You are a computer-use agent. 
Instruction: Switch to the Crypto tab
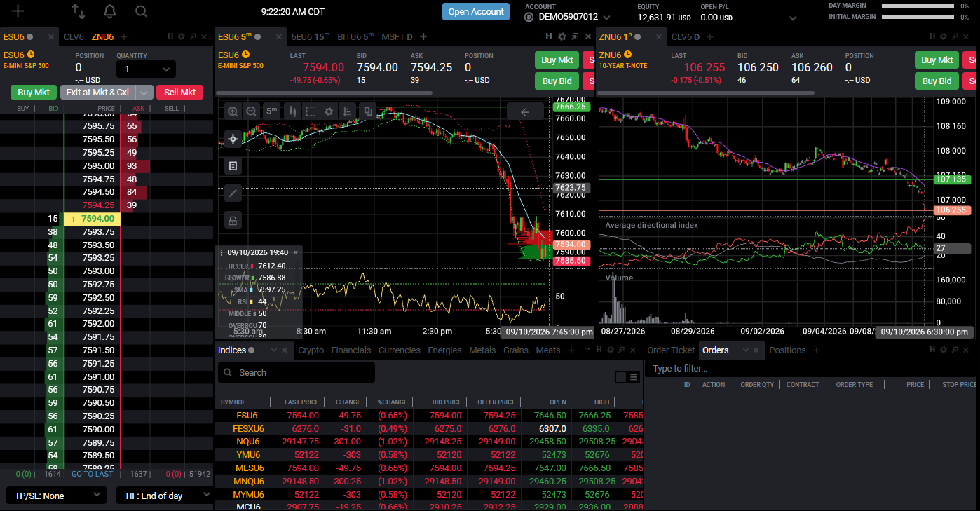pyautogui.click(x=311, y=350)
